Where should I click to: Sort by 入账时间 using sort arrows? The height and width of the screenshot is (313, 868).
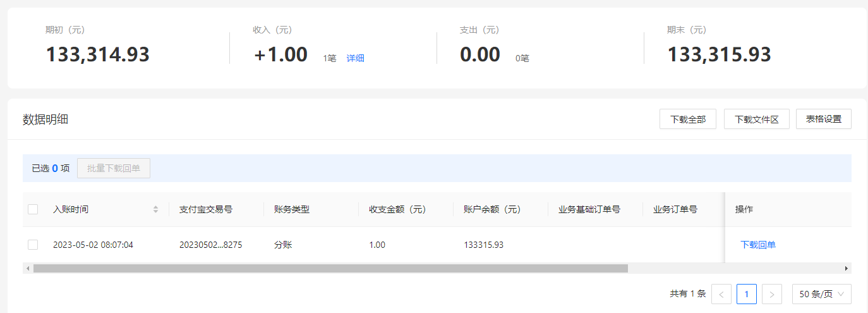tap(155, 209)
